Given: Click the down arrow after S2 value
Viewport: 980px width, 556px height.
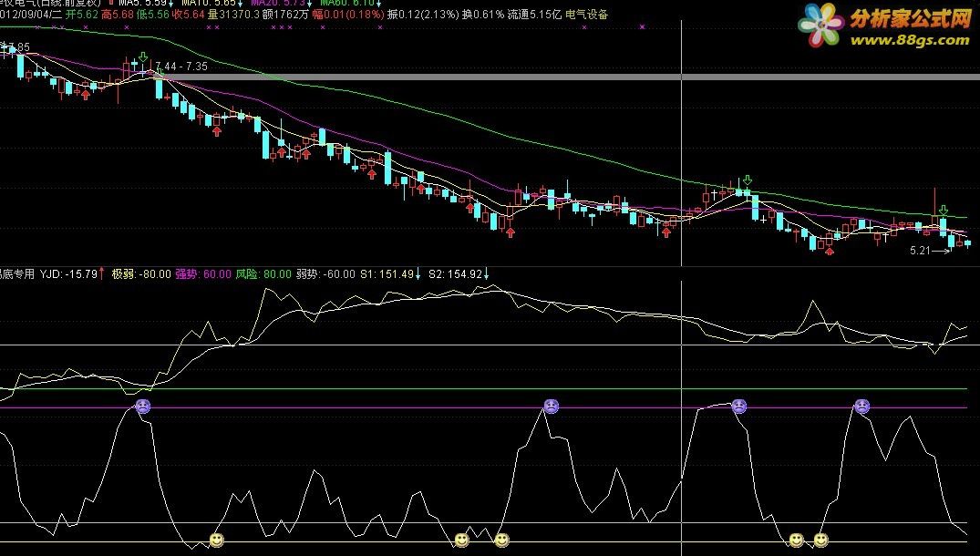Looking at the screenshot, I should click(x=486, y=273).
